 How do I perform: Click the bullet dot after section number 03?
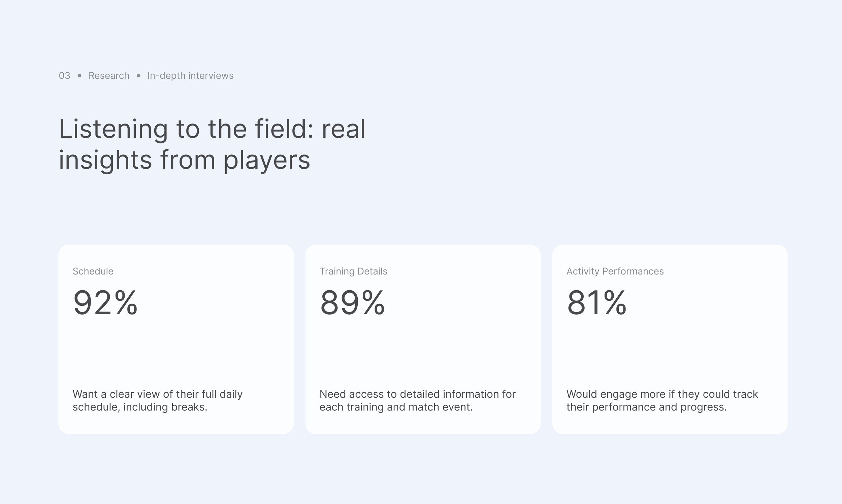click(x=79, y=75)
